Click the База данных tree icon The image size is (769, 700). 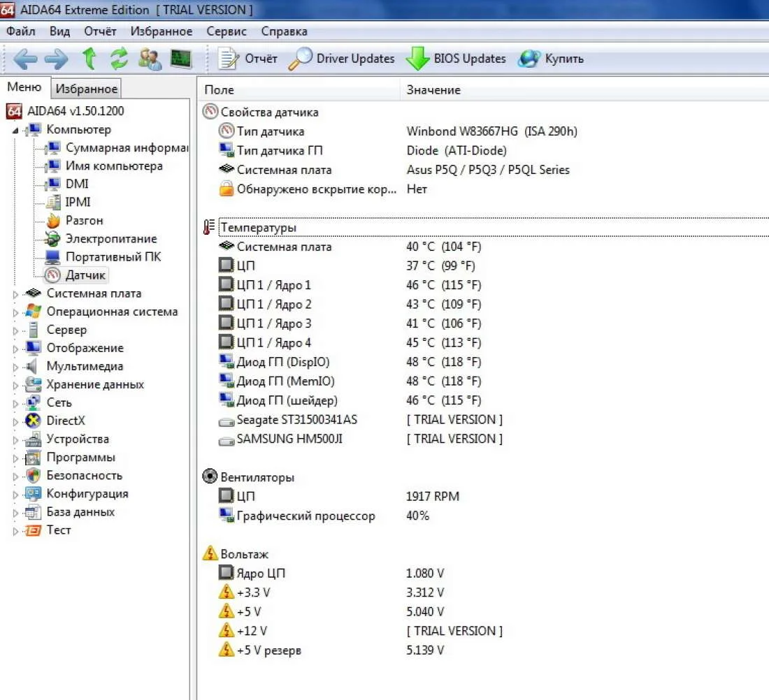(x=33, y=512)
